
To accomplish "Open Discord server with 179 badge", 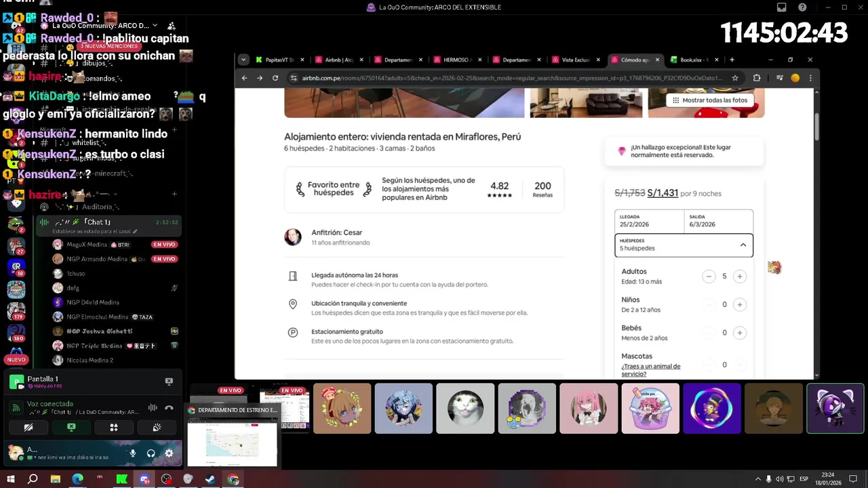I will (16, 311).
